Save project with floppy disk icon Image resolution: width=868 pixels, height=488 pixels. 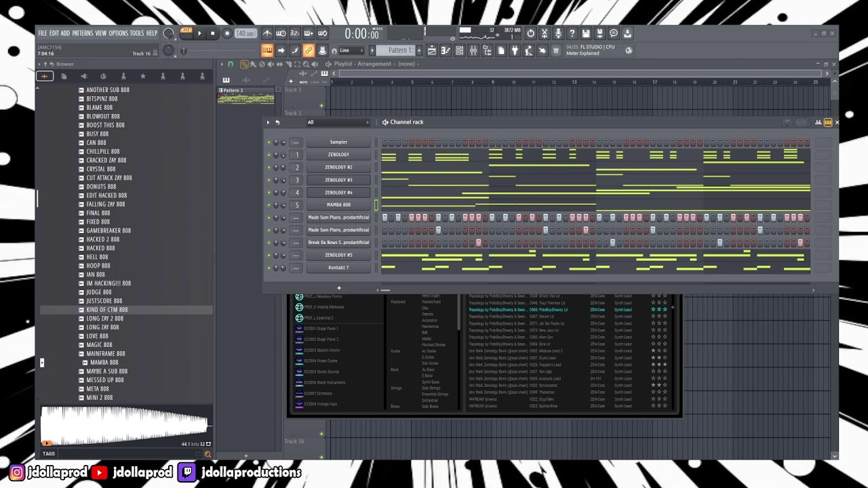click(586, 33)
